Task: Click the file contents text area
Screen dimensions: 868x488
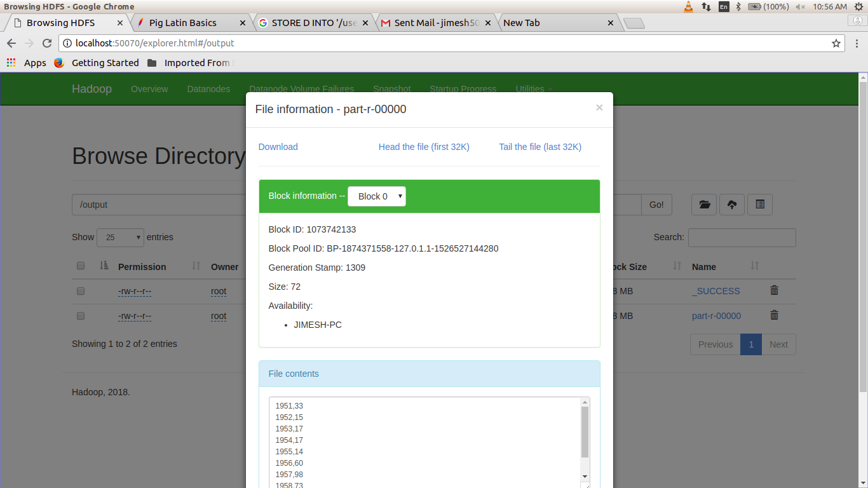Action: pos(424,442)
